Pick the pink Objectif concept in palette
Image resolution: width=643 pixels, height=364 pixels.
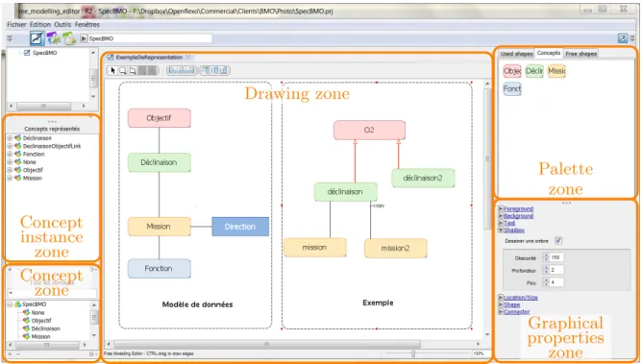click(x=512, y=71)
